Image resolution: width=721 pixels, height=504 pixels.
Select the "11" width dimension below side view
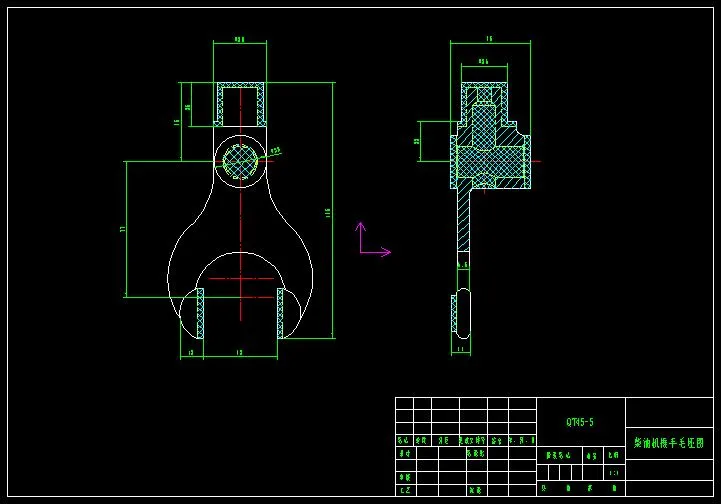(461, 349)
